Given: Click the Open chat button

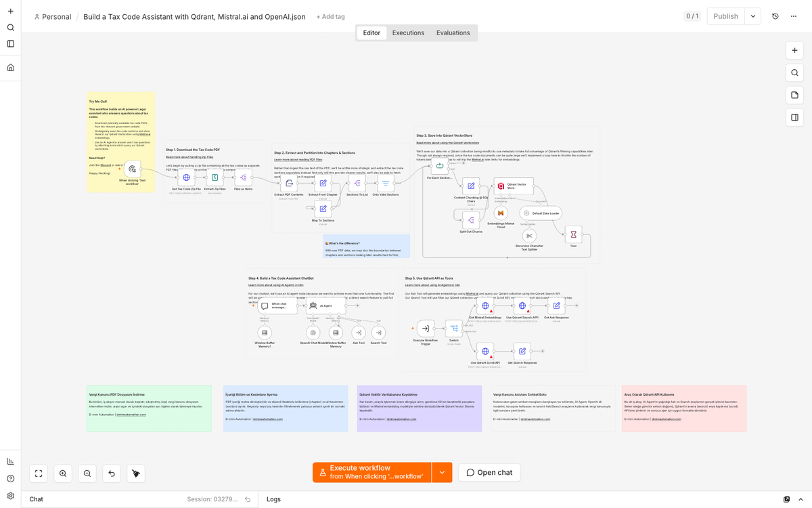Looking at the screenshot, I should point(489,472).
